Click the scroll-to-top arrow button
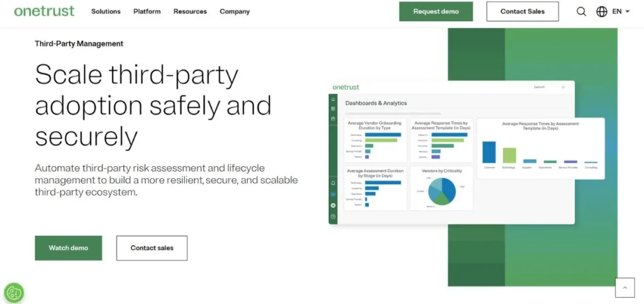The width and height of the screenshot is (644, 304). 625,287
